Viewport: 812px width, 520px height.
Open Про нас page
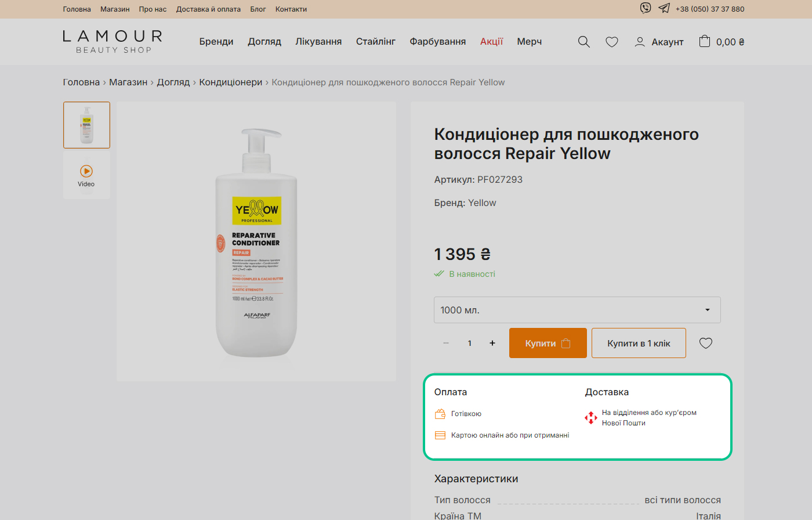(x=153, y=9)
